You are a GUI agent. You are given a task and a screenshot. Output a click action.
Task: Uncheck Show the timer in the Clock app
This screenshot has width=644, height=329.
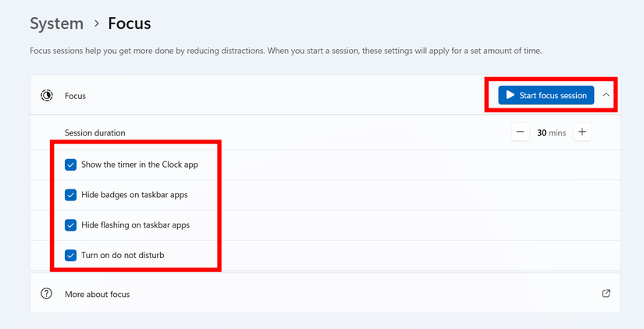point(70,165)
